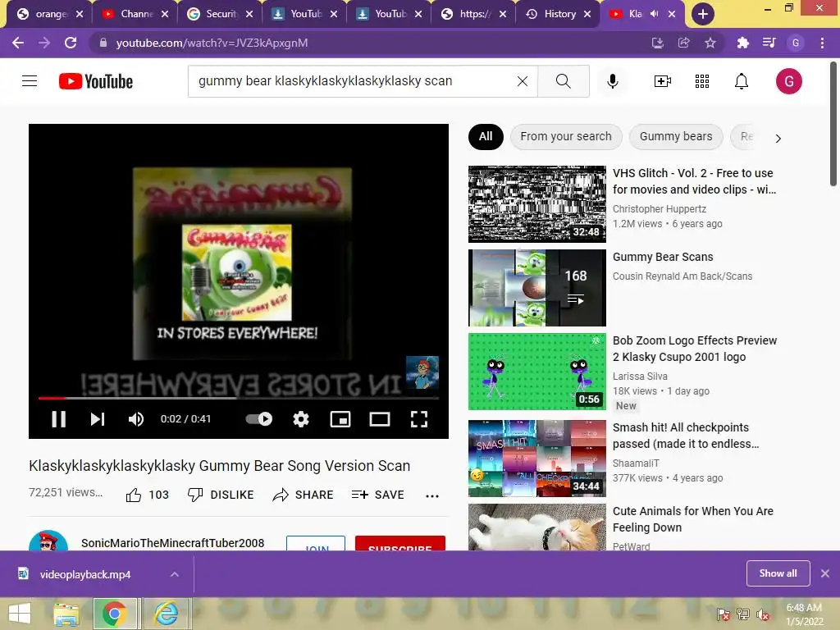Screen dimensions: 840x630
Task: Install app icon in address bar
Action: (x=657, y=43)
